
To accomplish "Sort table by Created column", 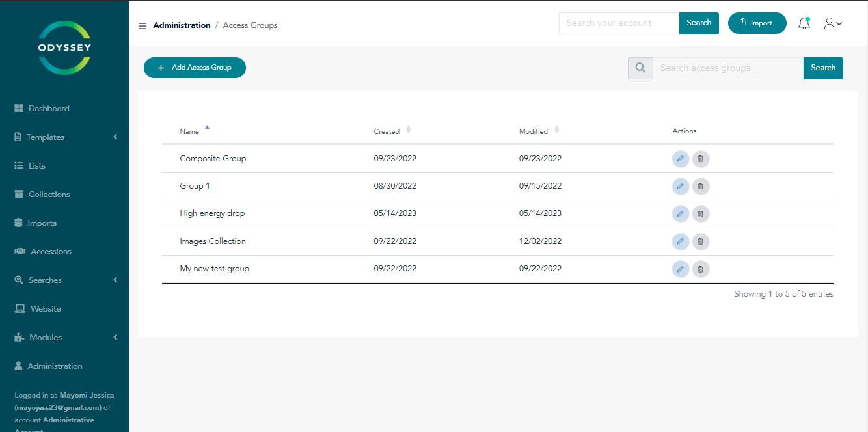I will (392, 131).
